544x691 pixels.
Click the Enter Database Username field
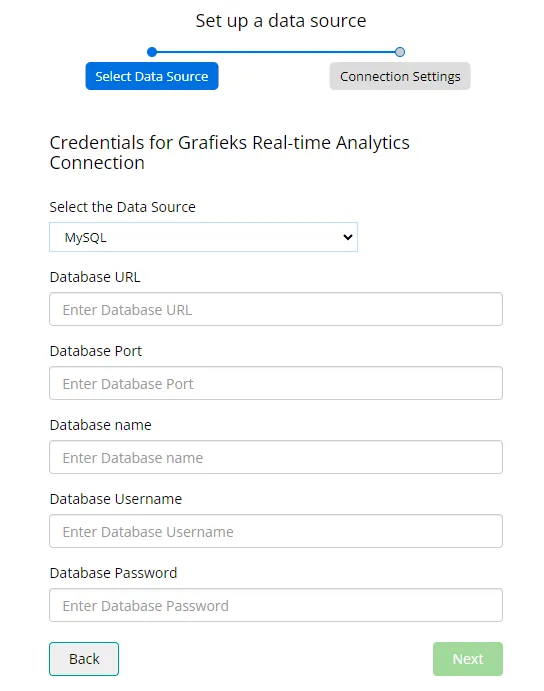coord(276,531)
